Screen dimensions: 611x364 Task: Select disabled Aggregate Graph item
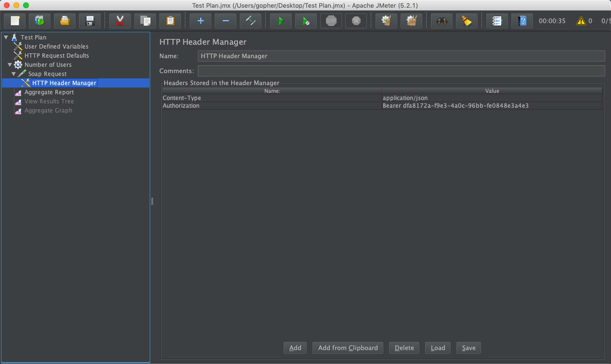48,110
